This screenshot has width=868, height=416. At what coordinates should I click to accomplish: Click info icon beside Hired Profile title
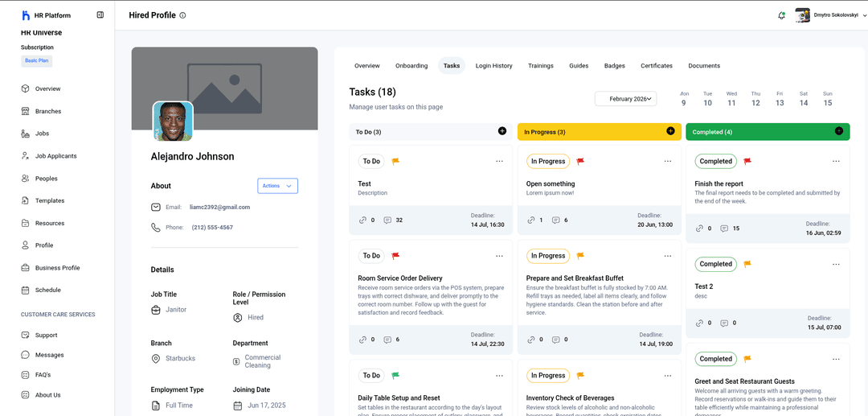(182, 15)
